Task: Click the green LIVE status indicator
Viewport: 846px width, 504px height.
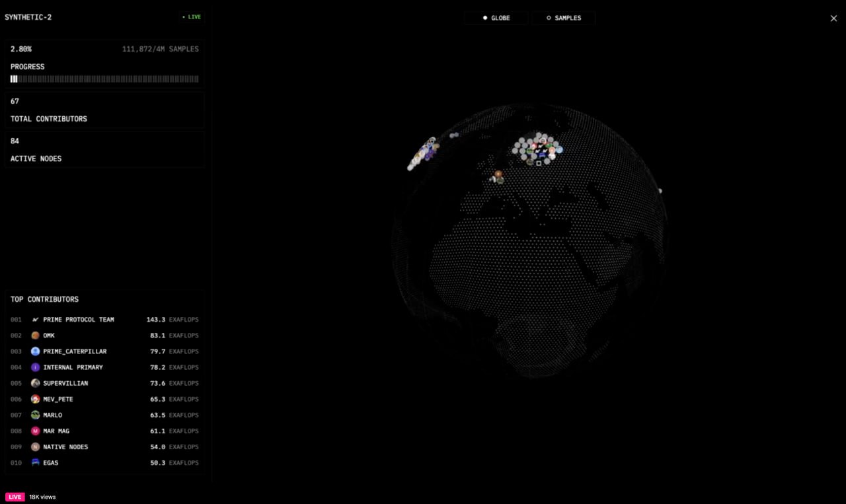Action: click(x=192, y=17)
